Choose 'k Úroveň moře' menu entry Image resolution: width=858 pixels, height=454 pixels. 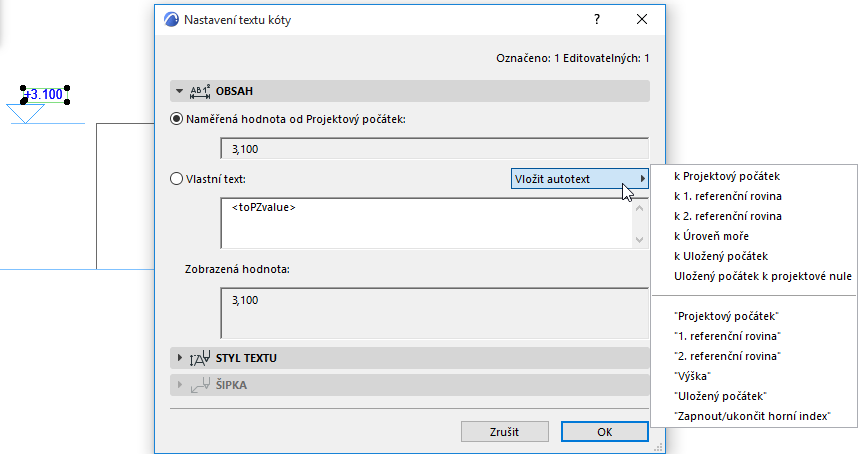coord(713,236)
